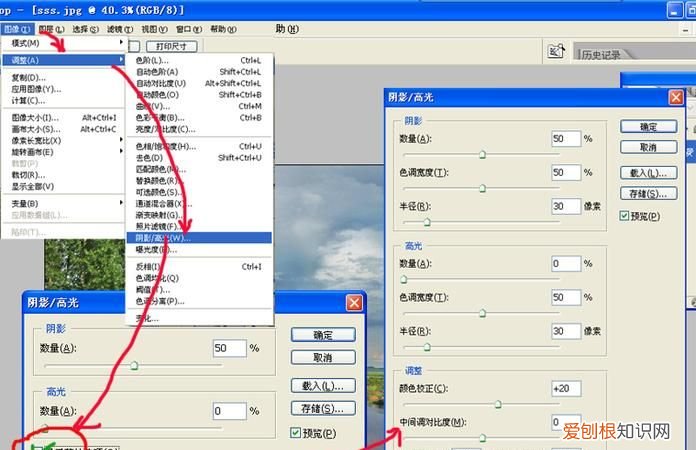Image resolution: width=696 pixels, height=450 pixels.
Task: Click 高光 半径 slider handle in expanded dialog
Action: pyautogui.click(x=427, y=347)
